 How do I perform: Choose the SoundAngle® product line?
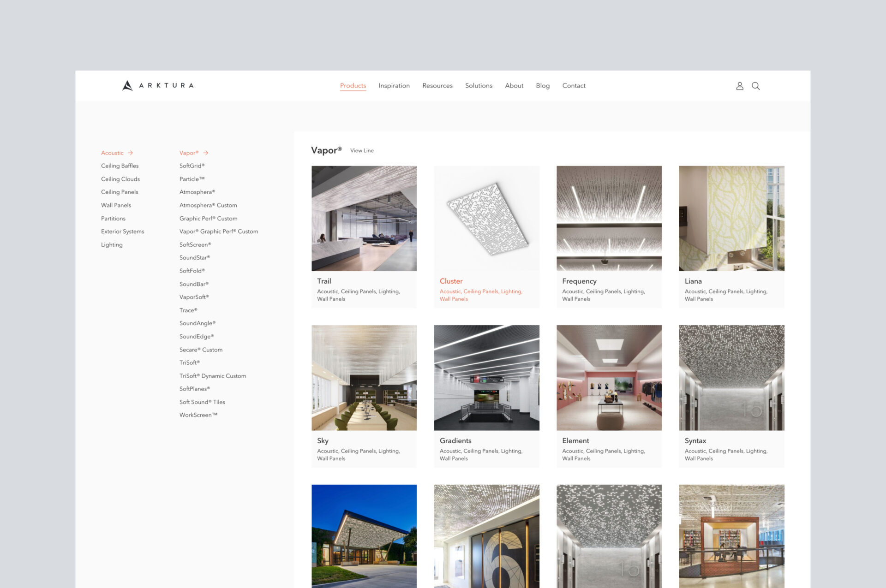pyautogui.click(x=198, y=324)
